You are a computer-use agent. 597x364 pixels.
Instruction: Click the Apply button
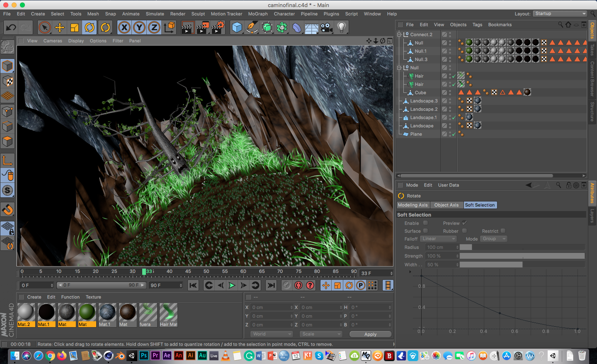(370, 334)
